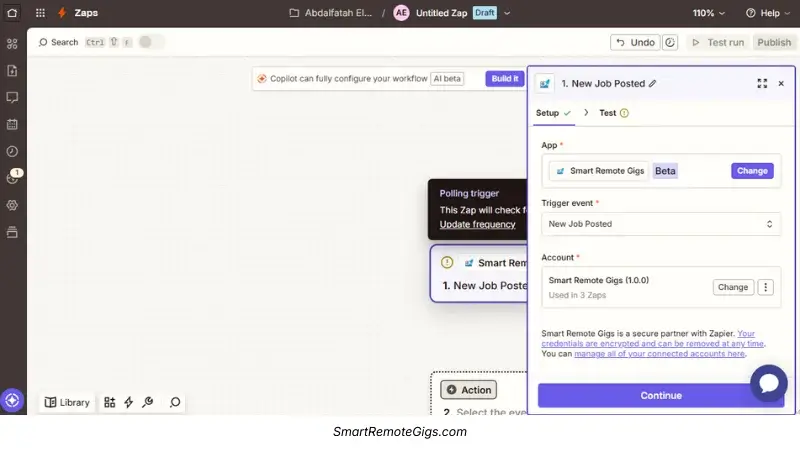
Task: Click Build it in Copilot banner
Action: [x=505, y=79]
